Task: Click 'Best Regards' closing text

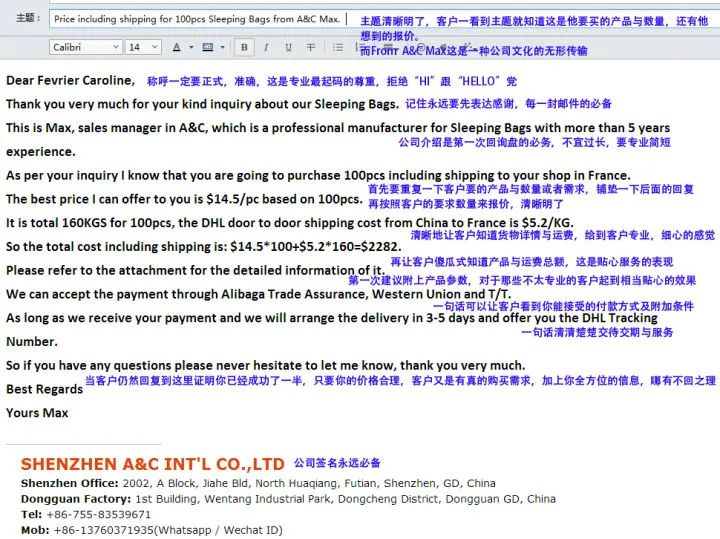Action: pyautogui.click(x=44, y=389)
